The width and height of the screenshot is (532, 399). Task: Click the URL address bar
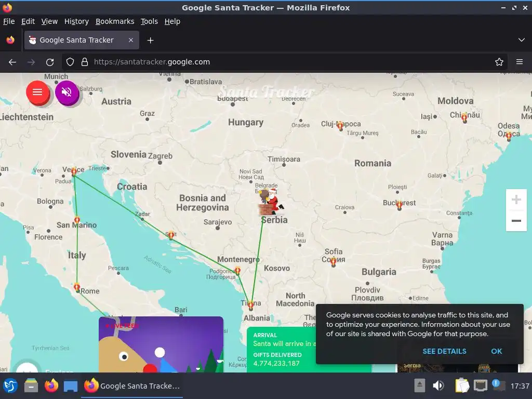[x=284, y=62]
